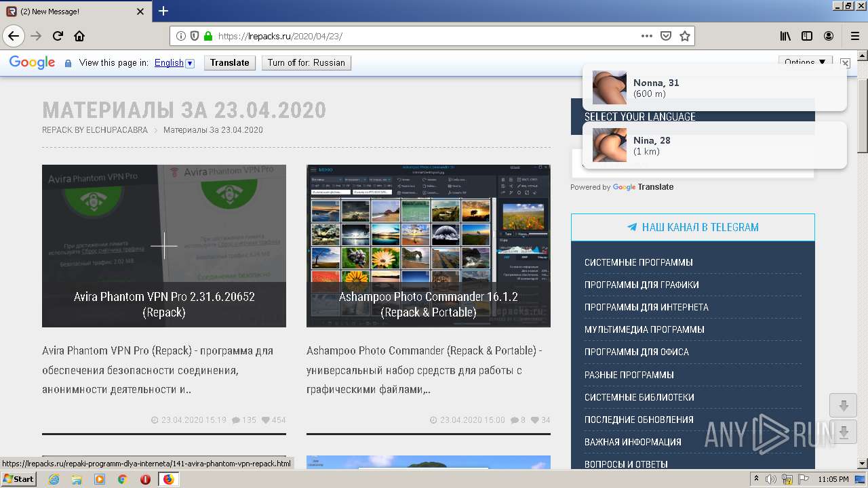Open REPACK BY ELCHUPACABRA breadcrumb link
The height and width of the screenshot is (488, 868).
[95, 130]
